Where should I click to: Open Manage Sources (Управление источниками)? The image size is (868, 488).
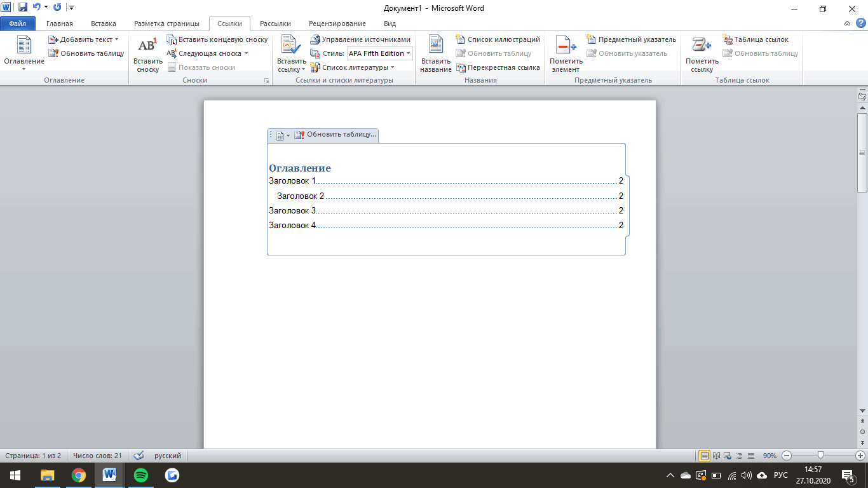[360, 39]
